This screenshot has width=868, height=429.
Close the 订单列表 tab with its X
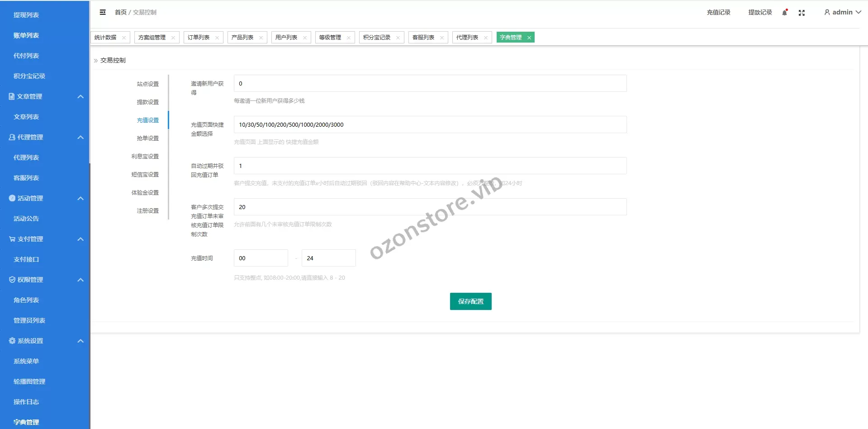217,38
